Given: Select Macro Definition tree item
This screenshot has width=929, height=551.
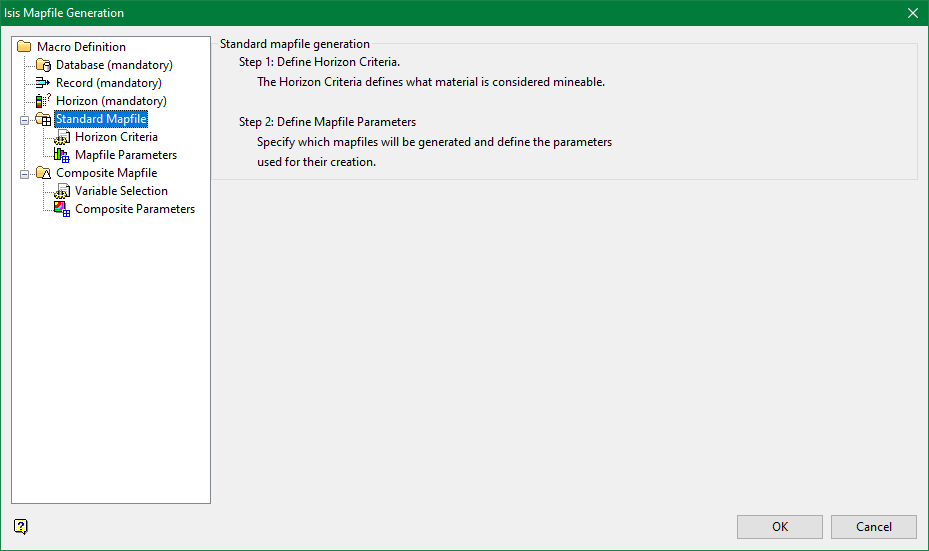Looking at the screenshot, I should coord(81,47).
